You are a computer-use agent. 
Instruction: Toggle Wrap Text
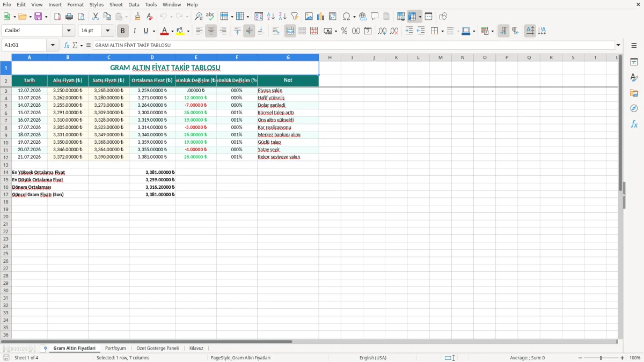click(276, 31)
